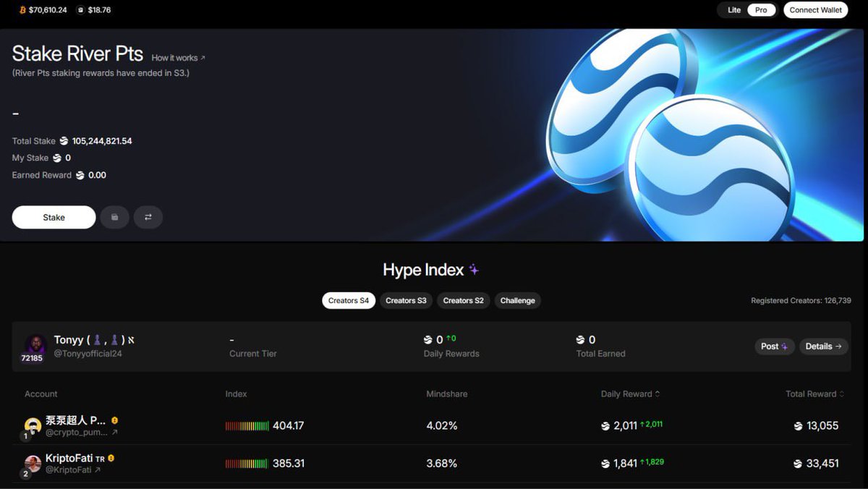This screenshot has height=489, width=868.
Task: Select the Challenge tab
Action: [x=518, y=300]
